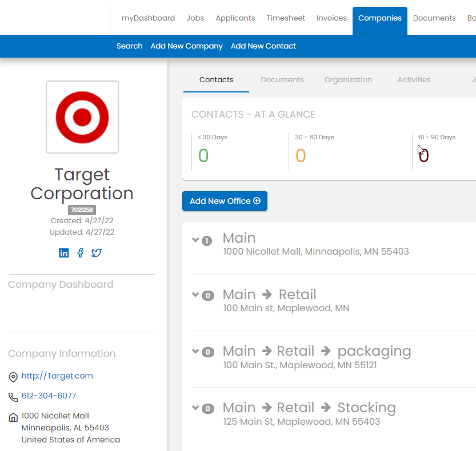This screenshot has height=451, width=476.
Task: Open the Timesheet menu item
Action: (x=286, y=18)
